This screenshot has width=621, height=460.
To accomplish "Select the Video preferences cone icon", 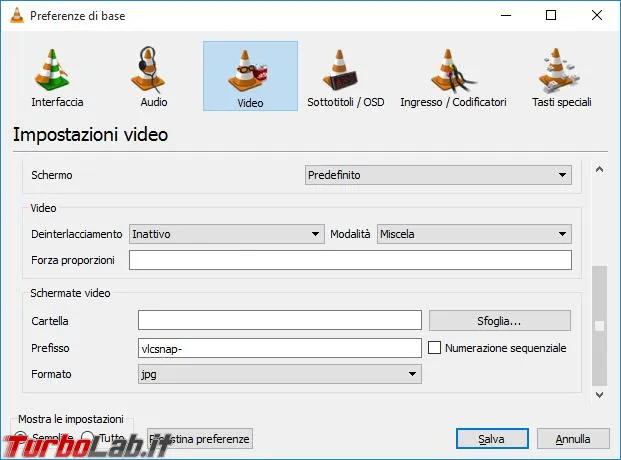I will click(250, 76).
